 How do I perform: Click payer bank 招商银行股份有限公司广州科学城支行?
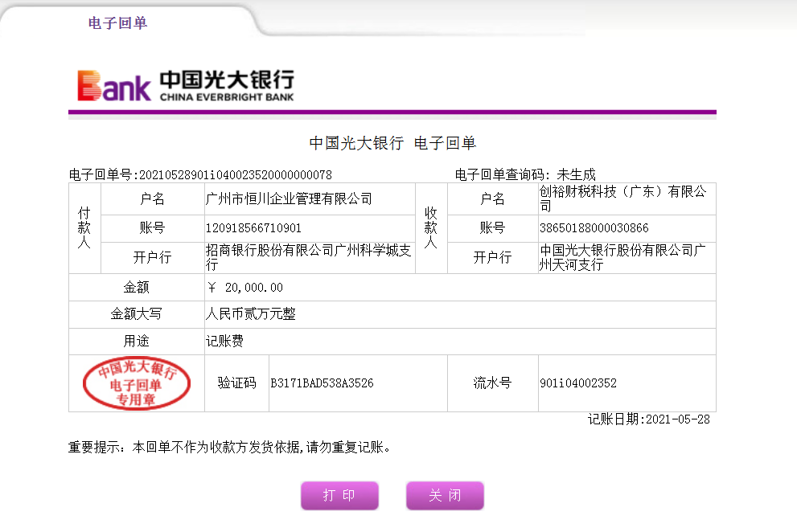pyautogui.click(x=308, y=257)
